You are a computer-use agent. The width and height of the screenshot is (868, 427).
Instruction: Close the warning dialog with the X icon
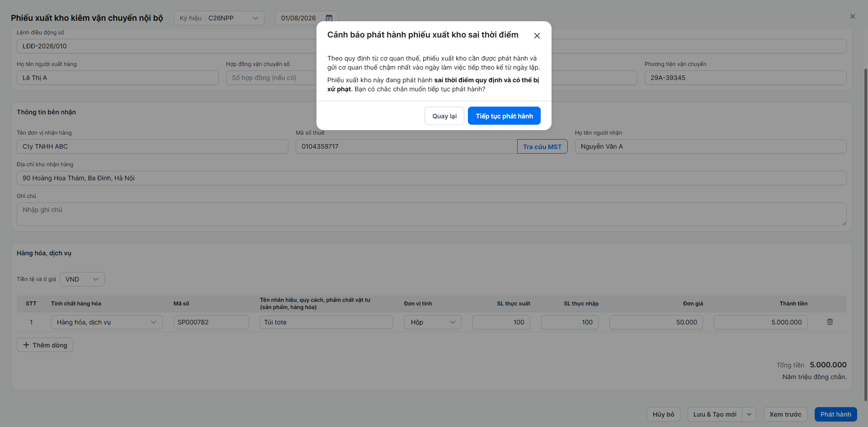coord(537,36)
